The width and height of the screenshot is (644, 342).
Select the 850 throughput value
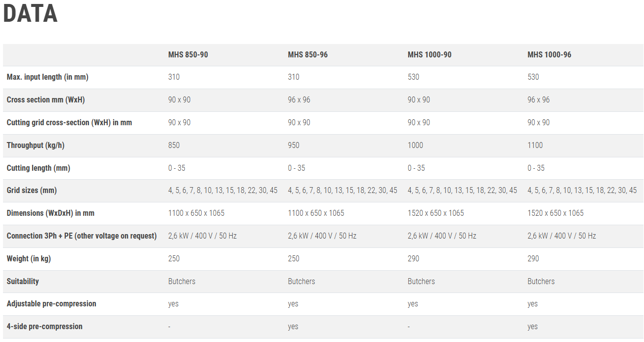click(x=174, y=146)
